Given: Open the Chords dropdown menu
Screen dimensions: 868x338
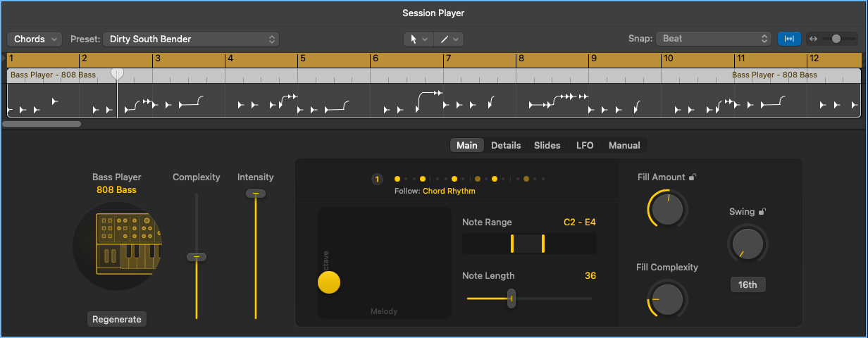Looking at the screenshot, I should pos(35,39).
